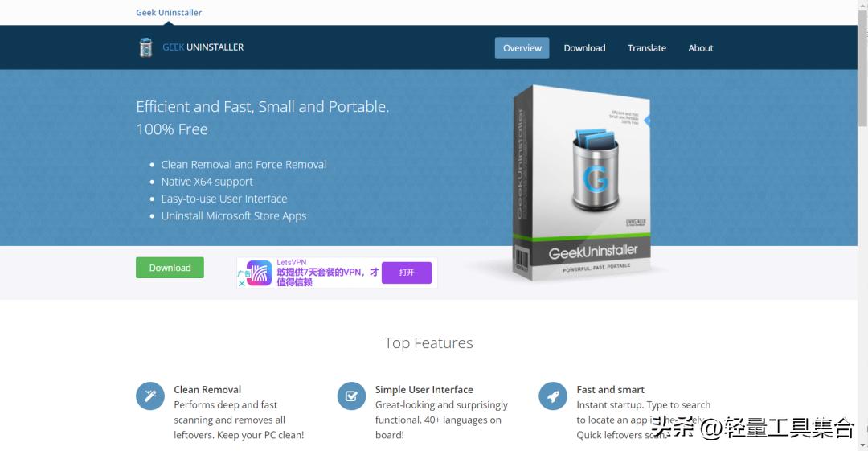868x451 pixels.
Task: Click the scrollbar down arrow
Action: click(x=862, y=445)
